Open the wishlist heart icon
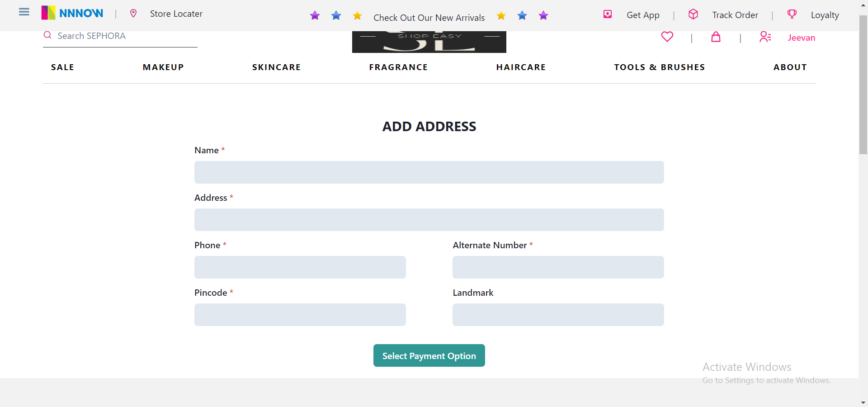Image resolution: width=868 pixels, height=407 pixels. 667,37
